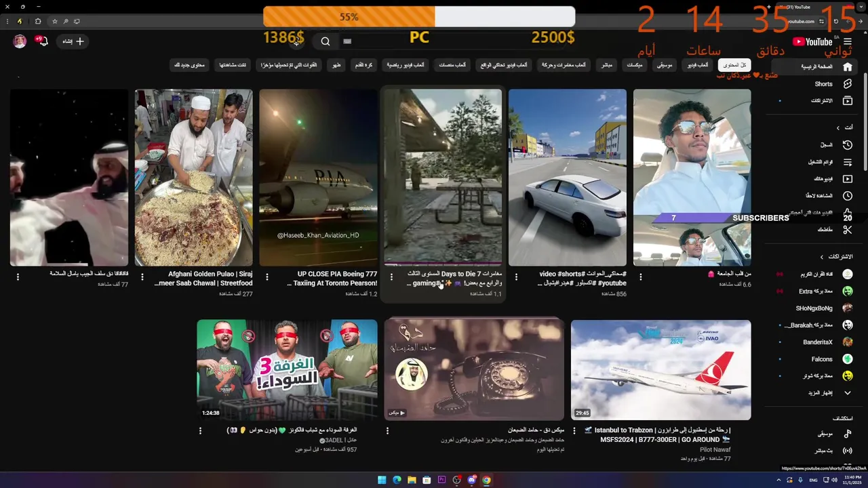Open Chrome in the Windows taskbar

[486, 480]
